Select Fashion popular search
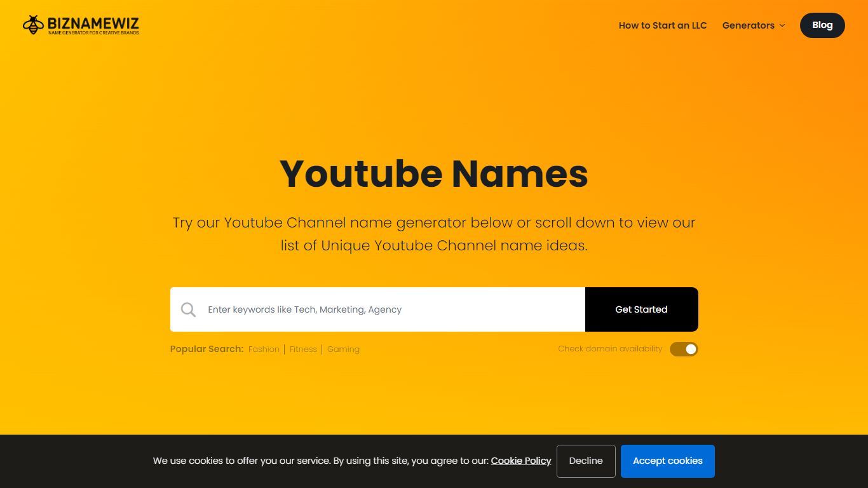Viewport: 868px width, 488px height. pyautogui.click(x=264, y=349)
